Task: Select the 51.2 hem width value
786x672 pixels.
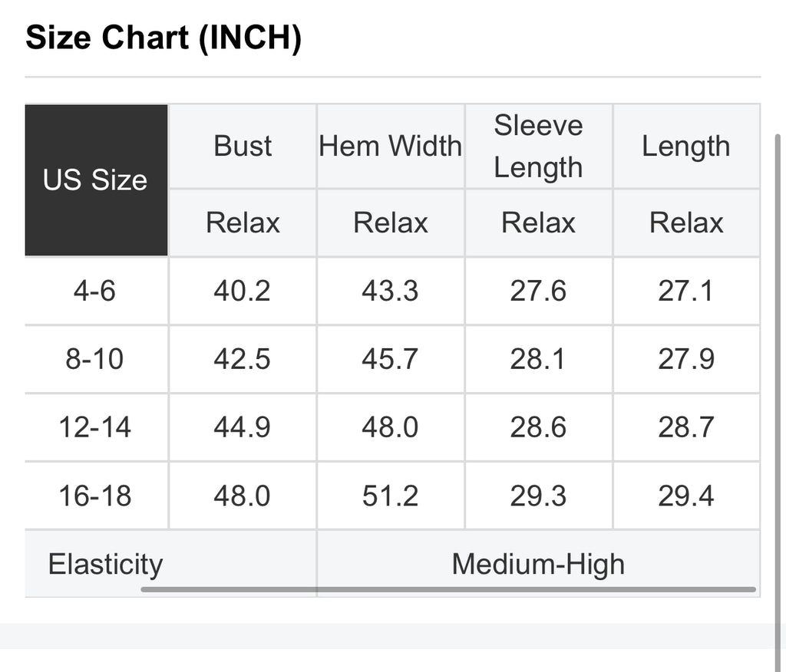Action: pos(391,496)
